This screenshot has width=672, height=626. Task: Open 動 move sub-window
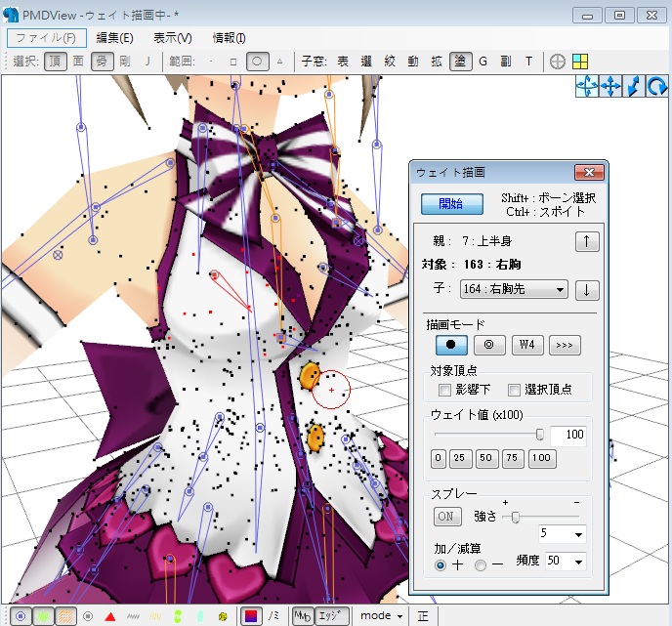413,62
